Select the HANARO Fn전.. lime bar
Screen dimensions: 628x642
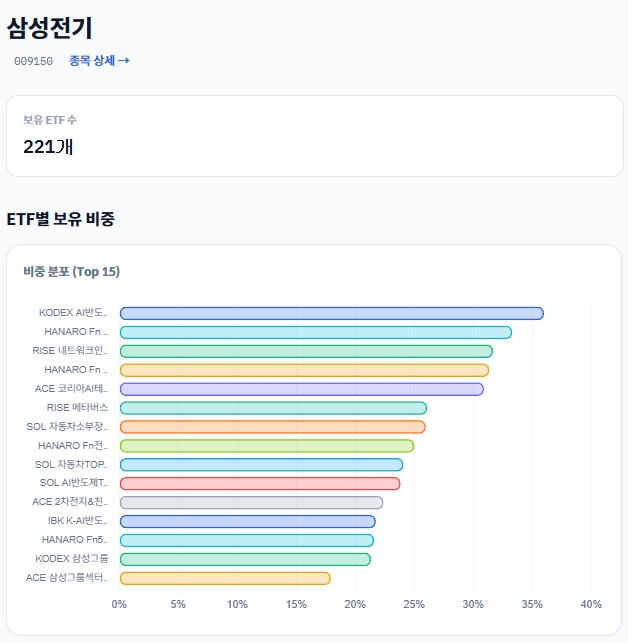(x=267, y=446)
